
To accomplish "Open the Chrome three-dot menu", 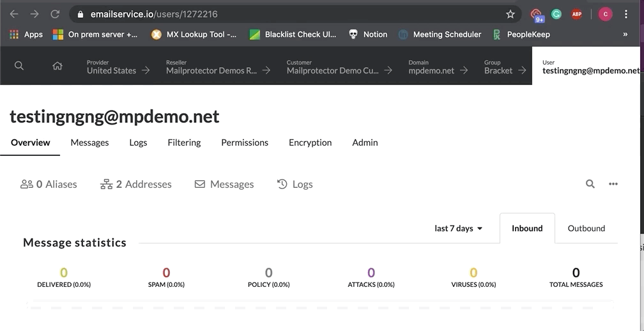I will click(x=626, y=14).
